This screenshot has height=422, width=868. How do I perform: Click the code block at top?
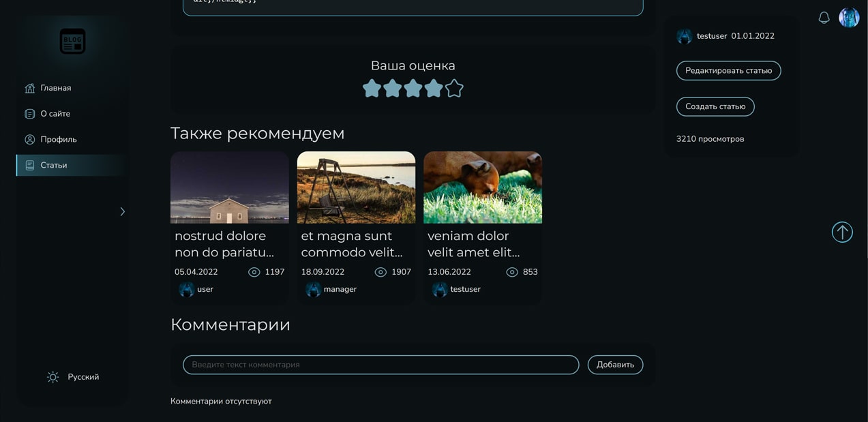tap(413, 7)
